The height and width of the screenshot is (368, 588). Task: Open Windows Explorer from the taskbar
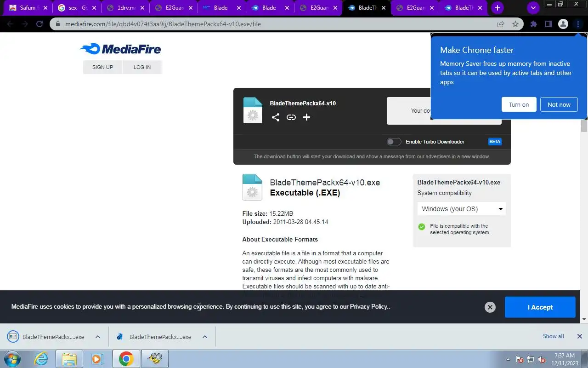[x=69, y=359]
